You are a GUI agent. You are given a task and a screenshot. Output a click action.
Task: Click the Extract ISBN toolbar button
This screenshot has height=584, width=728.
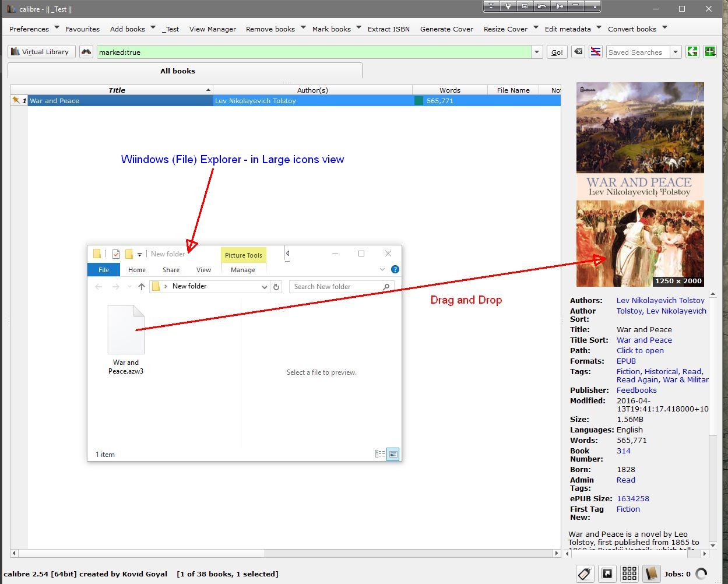point(388,29)
